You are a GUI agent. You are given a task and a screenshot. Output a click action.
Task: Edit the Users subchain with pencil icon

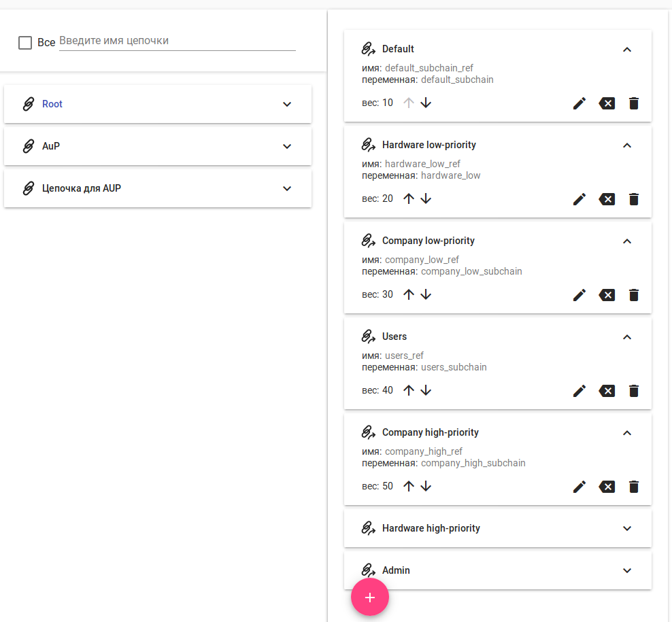coord(579,391)
